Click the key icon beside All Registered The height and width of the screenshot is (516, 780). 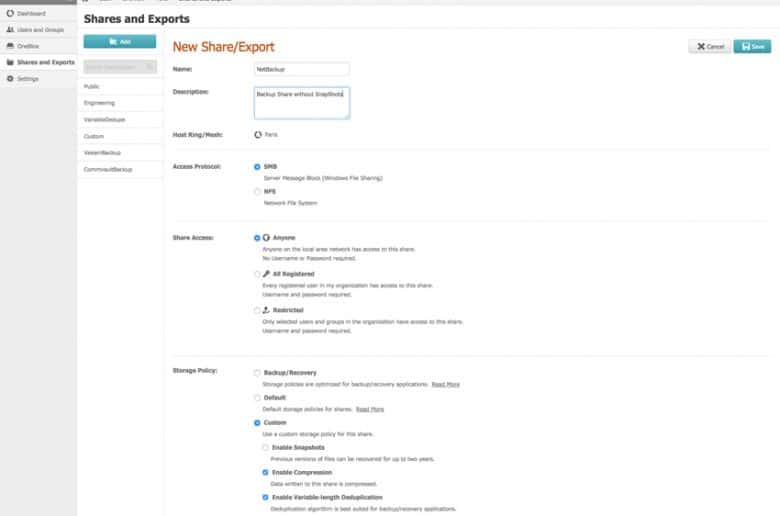[x=266, y=274]
